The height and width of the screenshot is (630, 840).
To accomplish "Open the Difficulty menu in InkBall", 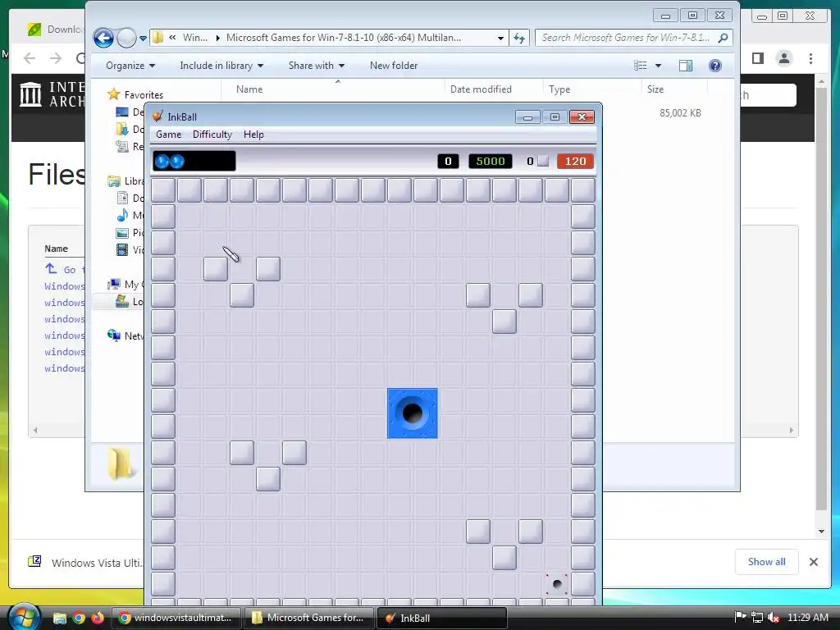I will point(212,135).
